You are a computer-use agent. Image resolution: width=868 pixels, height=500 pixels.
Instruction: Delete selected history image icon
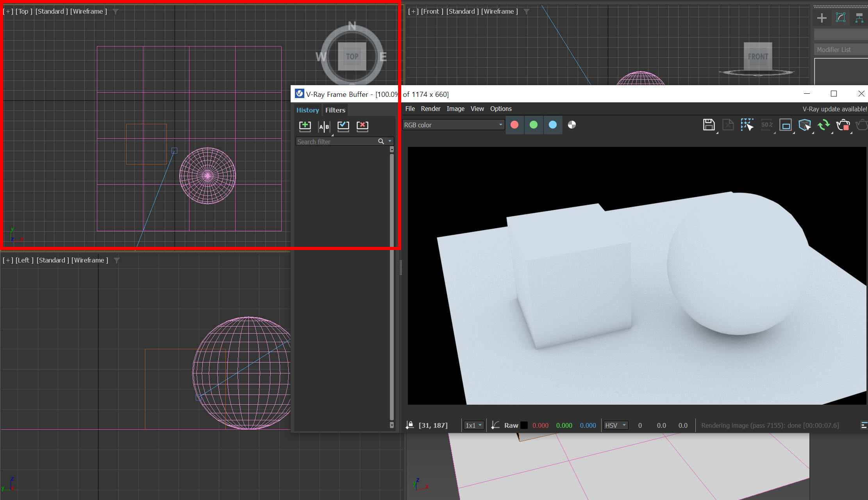362,126
